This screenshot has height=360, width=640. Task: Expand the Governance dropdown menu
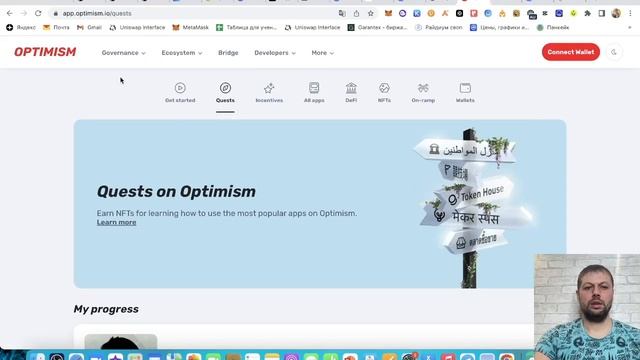click(123, 53)
